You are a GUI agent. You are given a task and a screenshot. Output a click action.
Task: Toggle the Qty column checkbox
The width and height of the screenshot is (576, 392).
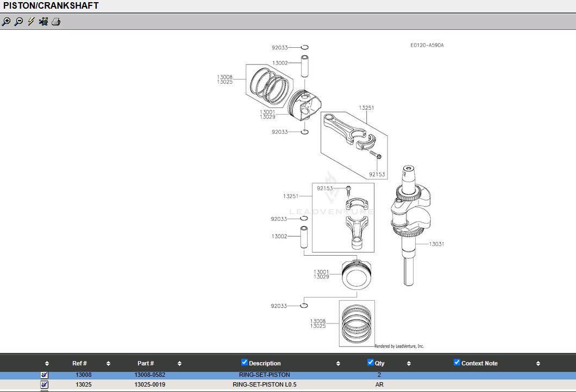coord(371,362)
